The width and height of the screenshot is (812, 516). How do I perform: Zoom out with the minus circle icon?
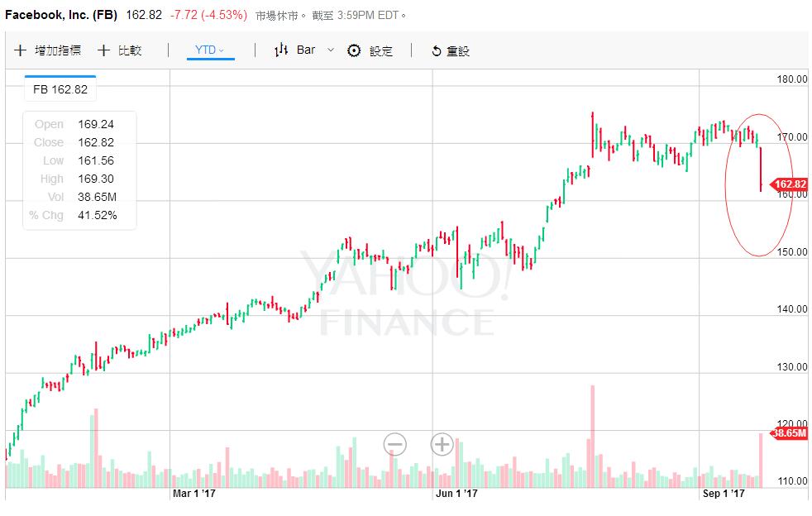pyautogui.click(x=395, y=445)
